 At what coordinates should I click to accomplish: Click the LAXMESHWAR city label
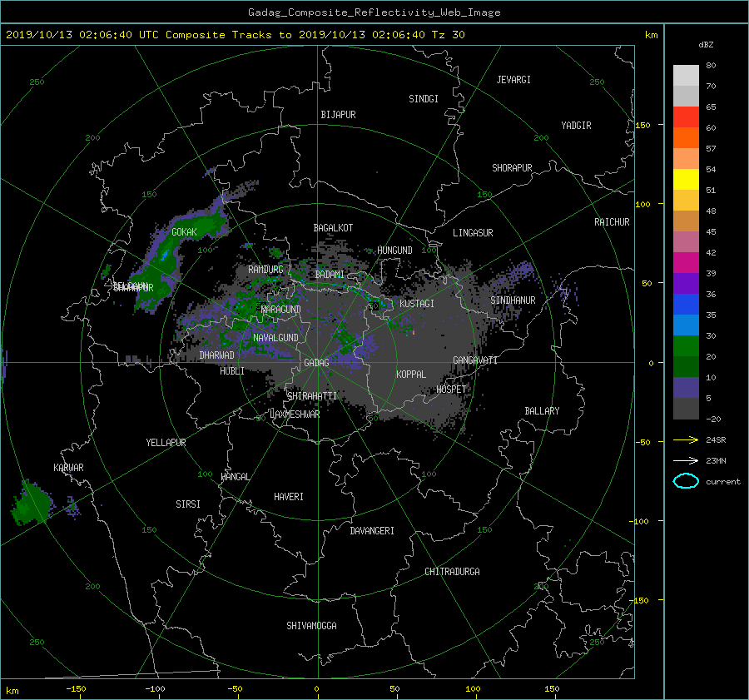[x=295, y=415]
